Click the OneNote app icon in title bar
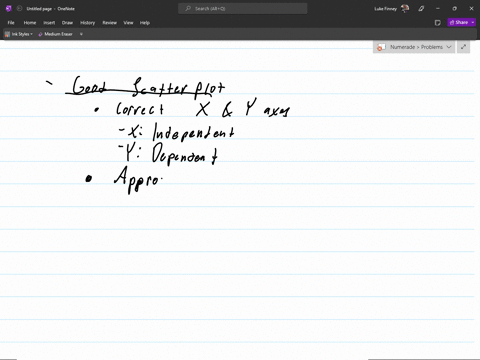This screenshot has height=360, width=480. click(9, 9)
